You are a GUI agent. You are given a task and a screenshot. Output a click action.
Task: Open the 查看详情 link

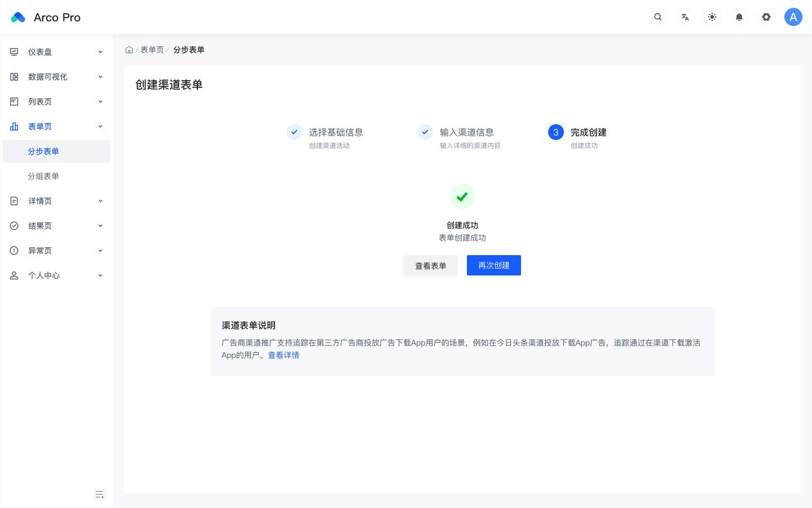pos(284,355)
